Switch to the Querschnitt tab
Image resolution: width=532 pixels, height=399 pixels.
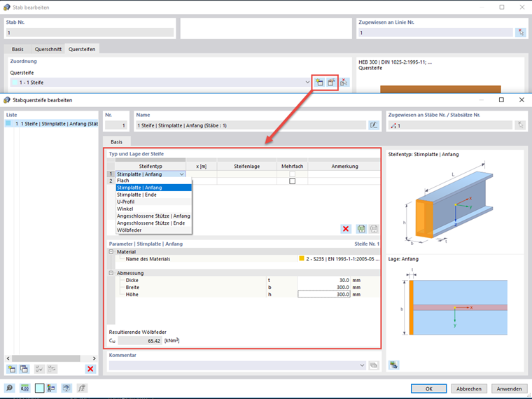point(48,49)
